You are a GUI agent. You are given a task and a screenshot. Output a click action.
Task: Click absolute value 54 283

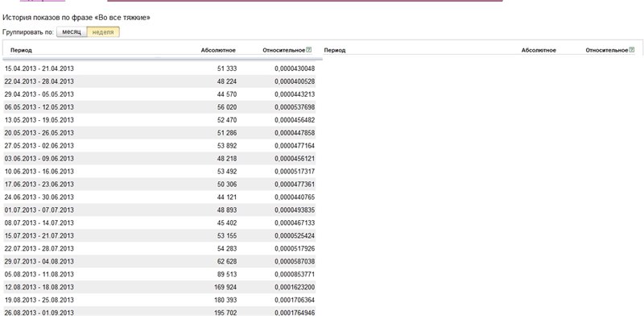pos(227,248)
